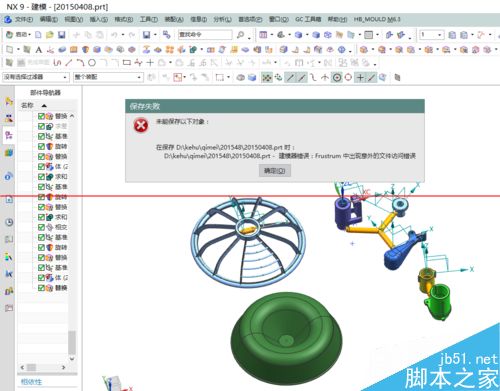Toggle the arc center snap point icon
Viewport: 500px width, 391px height.
[337, 78]
